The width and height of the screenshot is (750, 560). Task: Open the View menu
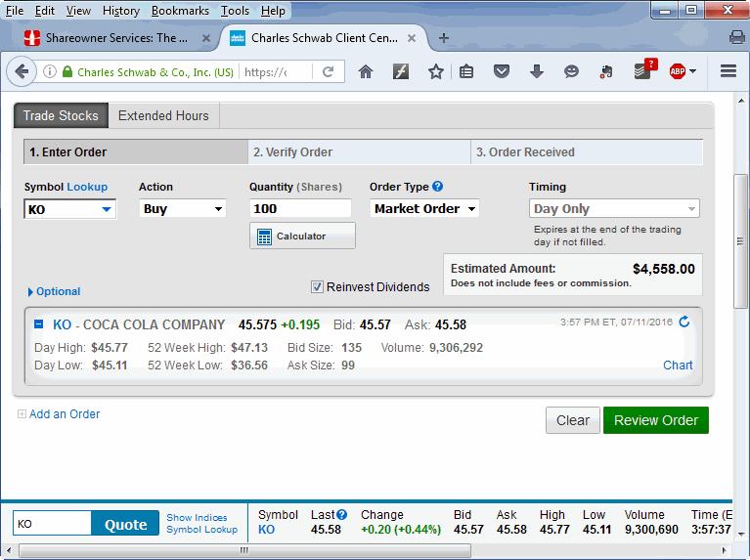[78, 11]
